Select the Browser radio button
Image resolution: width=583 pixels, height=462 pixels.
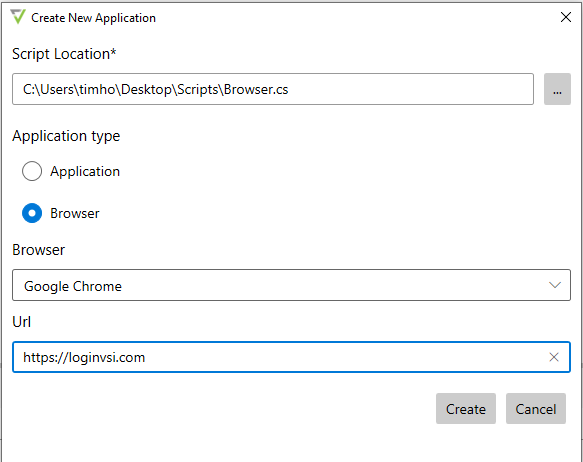(32, 213)
